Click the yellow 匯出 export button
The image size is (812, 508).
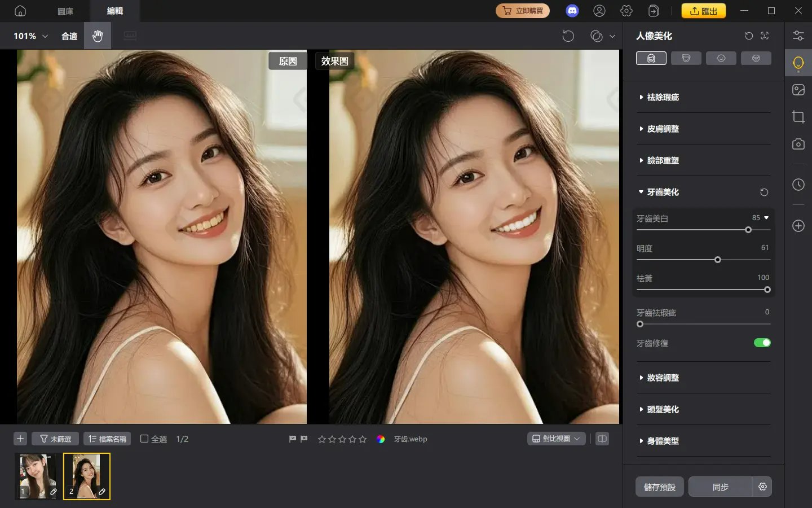point(704,10)
